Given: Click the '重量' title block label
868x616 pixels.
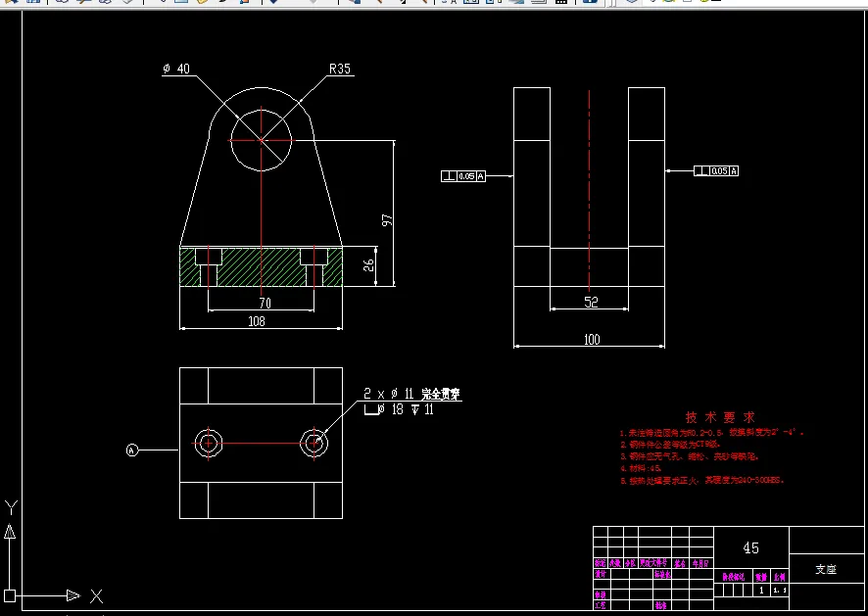Looking at the screenshot, I should (761, 577).
